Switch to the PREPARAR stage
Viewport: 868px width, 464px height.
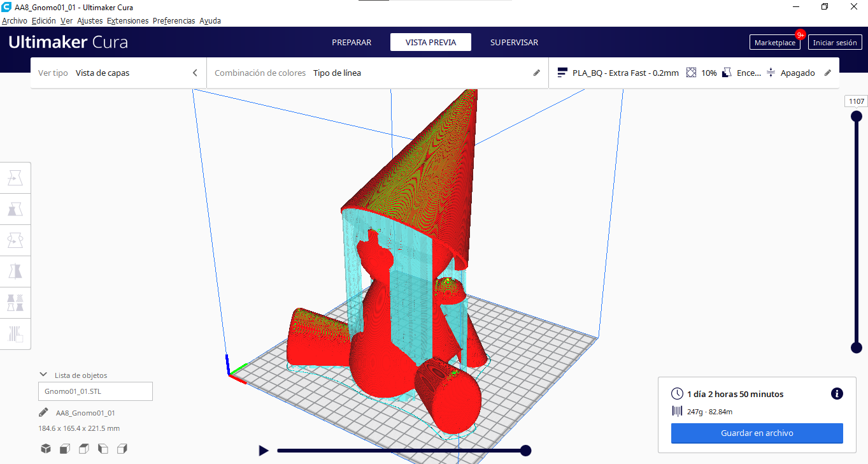click(x=352, y=42)
